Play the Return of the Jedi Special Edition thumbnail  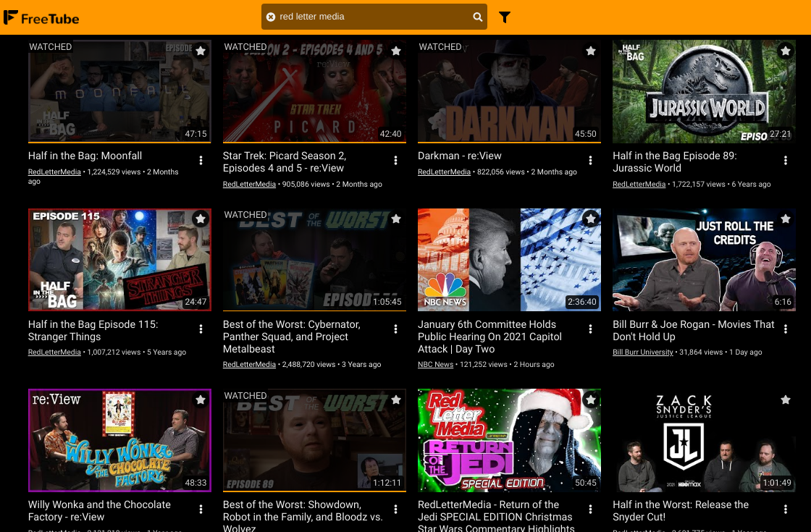tap(510, 440)
